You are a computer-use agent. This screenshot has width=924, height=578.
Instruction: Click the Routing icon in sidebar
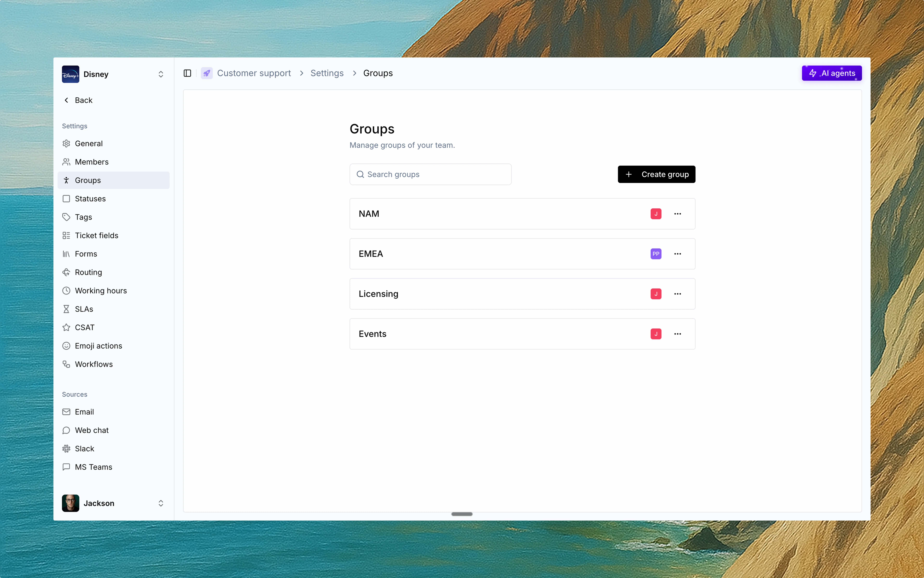(66, 272)
